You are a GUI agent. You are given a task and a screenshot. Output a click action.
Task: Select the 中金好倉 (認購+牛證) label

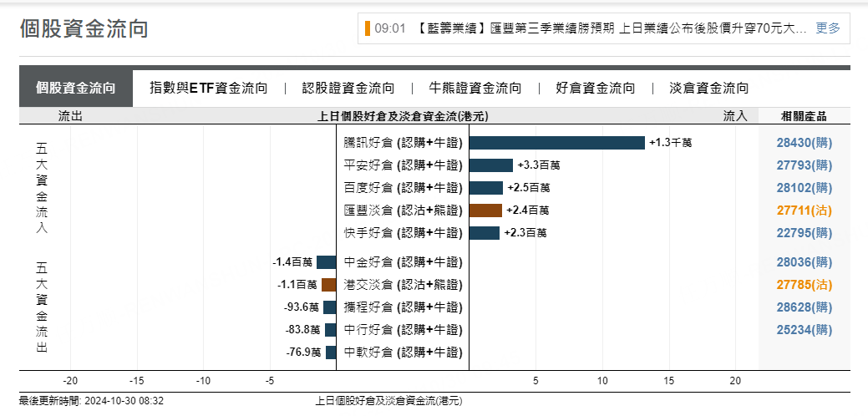pos(403,262)
